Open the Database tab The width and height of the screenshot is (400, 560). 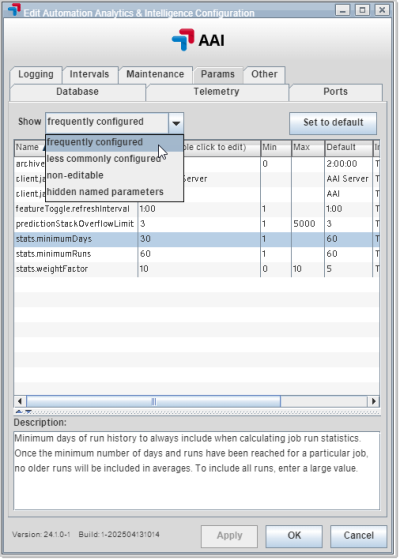[78, 92]
